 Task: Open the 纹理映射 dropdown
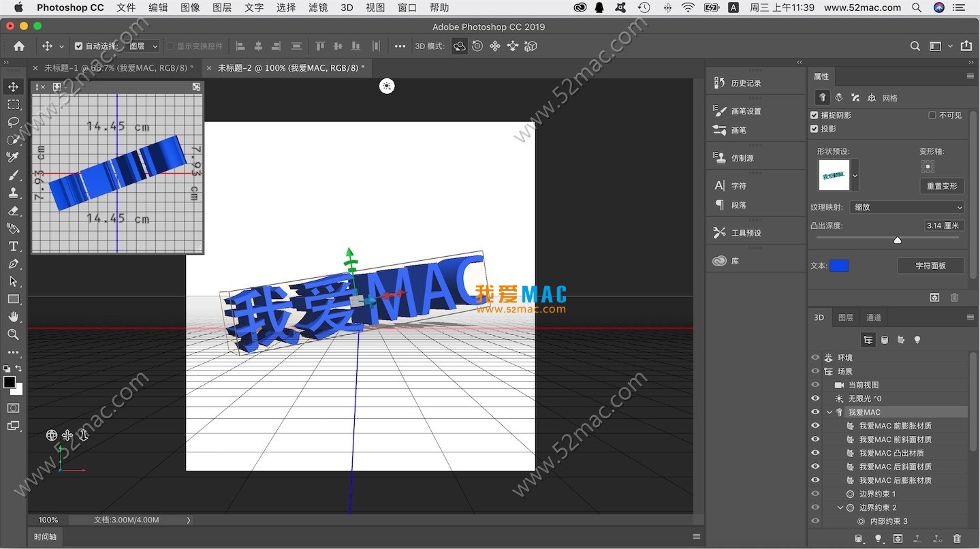click(x=906, y=206)
